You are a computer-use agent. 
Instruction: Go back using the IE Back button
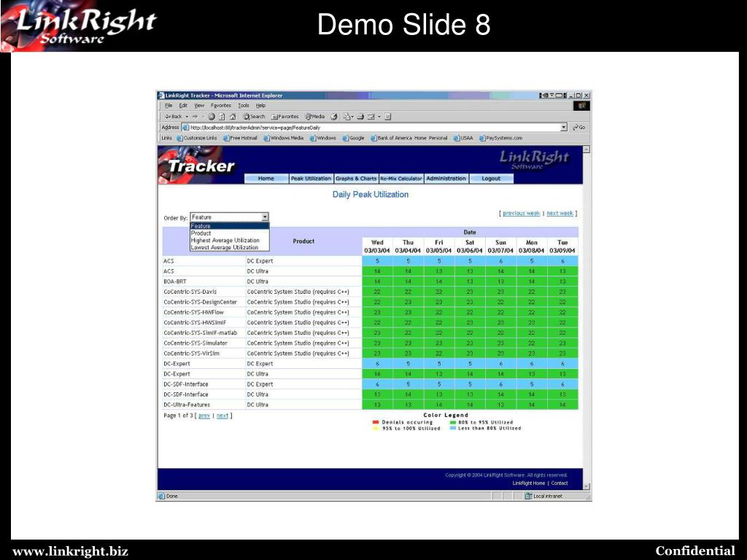click(174, 117)
